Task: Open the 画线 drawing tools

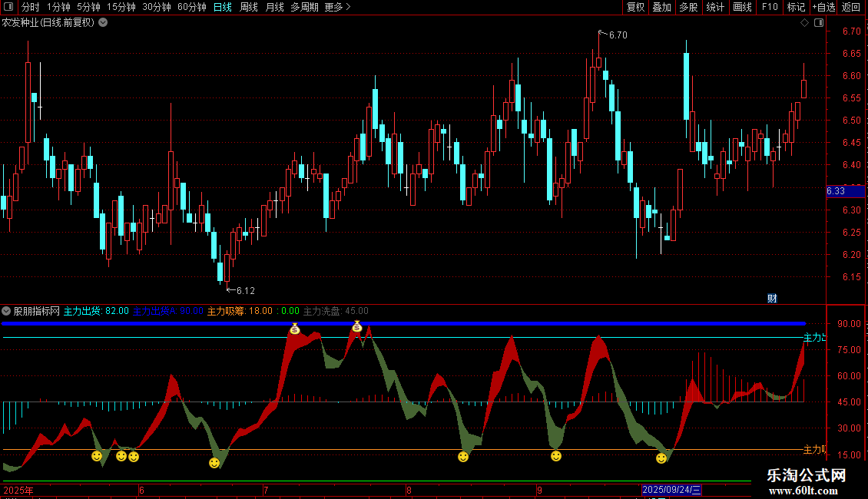Action: [742, 7]
